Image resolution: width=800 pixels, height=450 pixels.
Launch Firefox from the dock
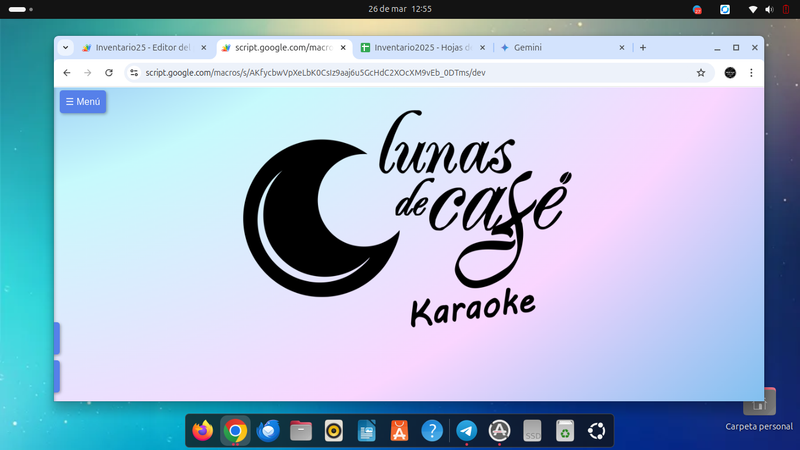click(x=203, y=431)
